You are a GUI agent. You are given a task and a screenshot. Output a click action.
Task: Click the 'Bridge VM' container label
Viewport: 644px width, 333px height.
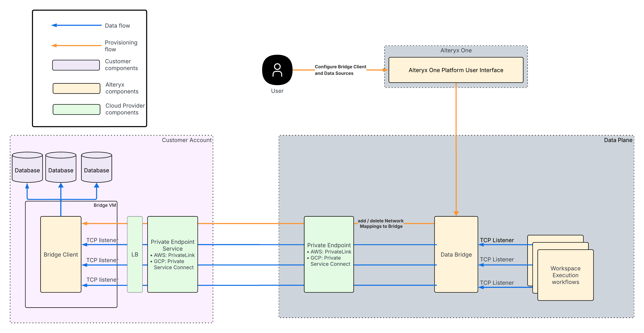pyautogui.click(x=105, y=205)
